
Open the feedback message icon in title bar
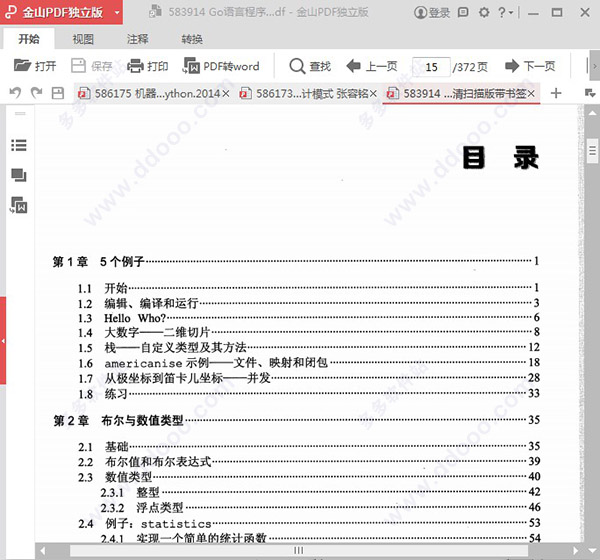pos(463,13)
